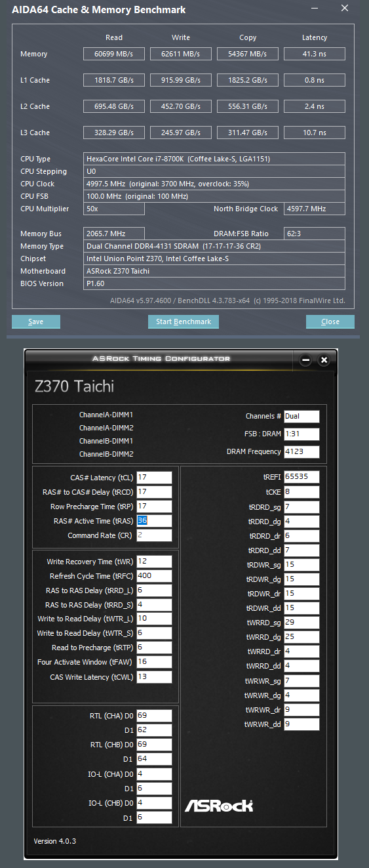Click the RAS# Active Time (tRAS) input
The width and height of the screenshot is (369, 868).
[154, 521]
